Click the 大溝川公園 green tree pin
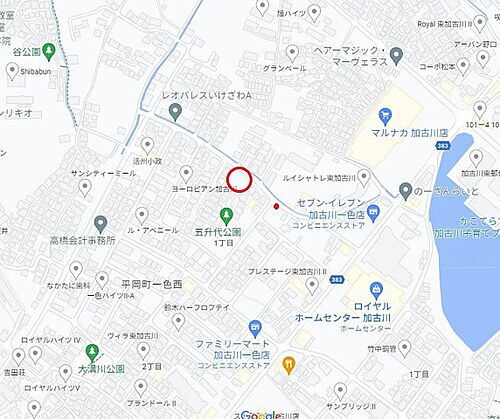Viewport: 500px width, 419px height. tap(92, 353)
